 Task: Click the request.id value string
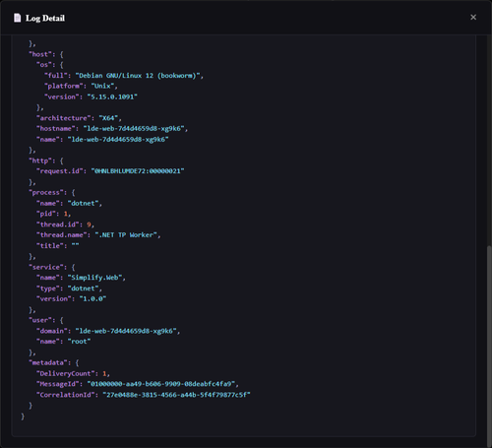(138, 171)
